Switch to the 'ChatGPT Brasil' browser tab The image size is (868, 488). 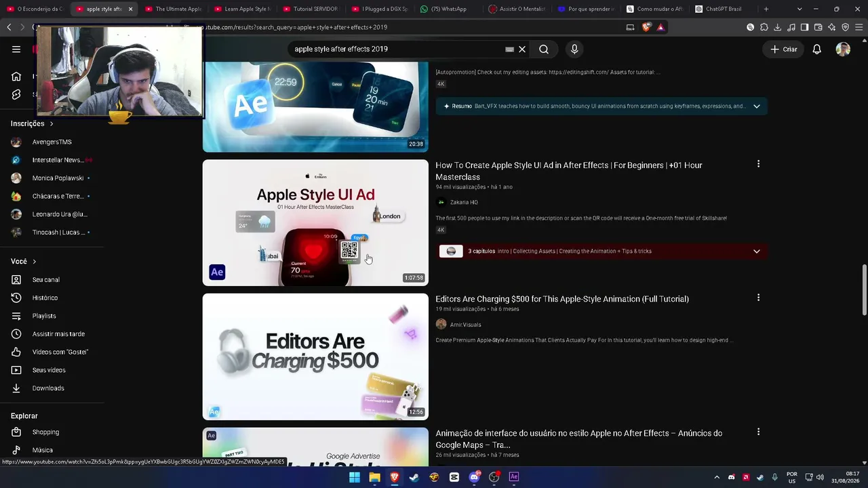click(723, 9)
